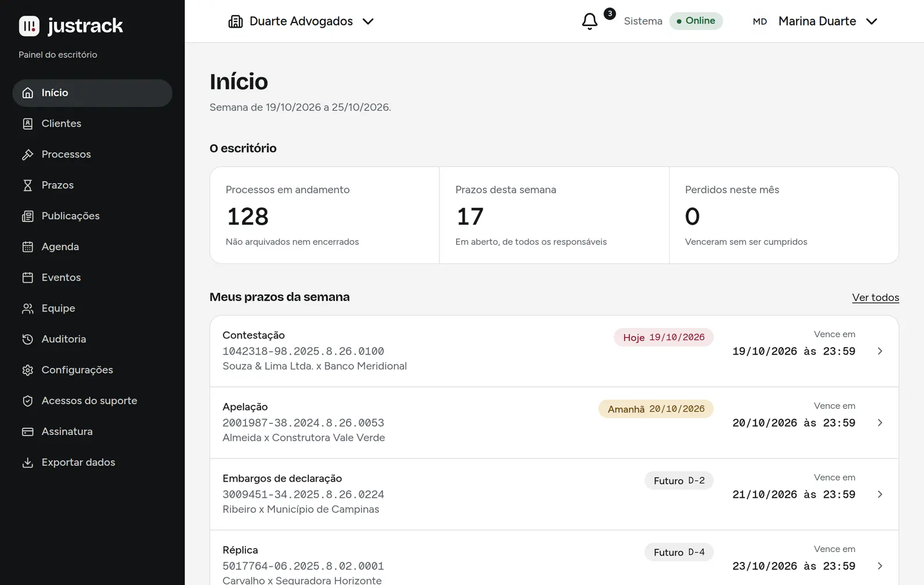Go to Clientes in the sidebar
The width and height of the screenshot is (924, 585).
point(92,124)
